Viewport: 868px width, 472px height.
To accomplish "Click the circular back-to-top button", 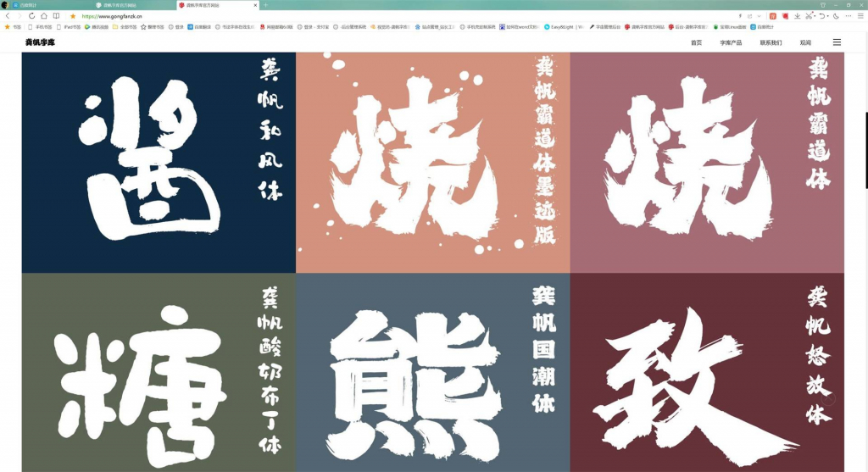I will 829,399.
